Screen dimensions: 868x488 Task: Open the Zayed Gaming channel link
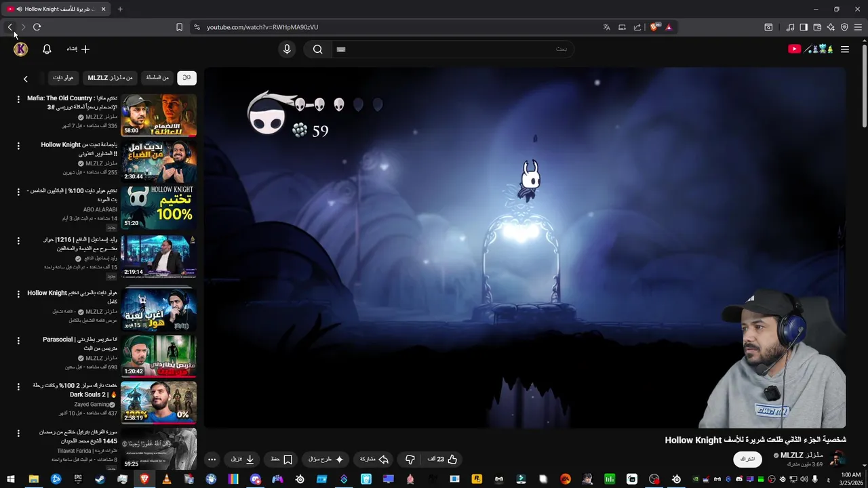92,405
